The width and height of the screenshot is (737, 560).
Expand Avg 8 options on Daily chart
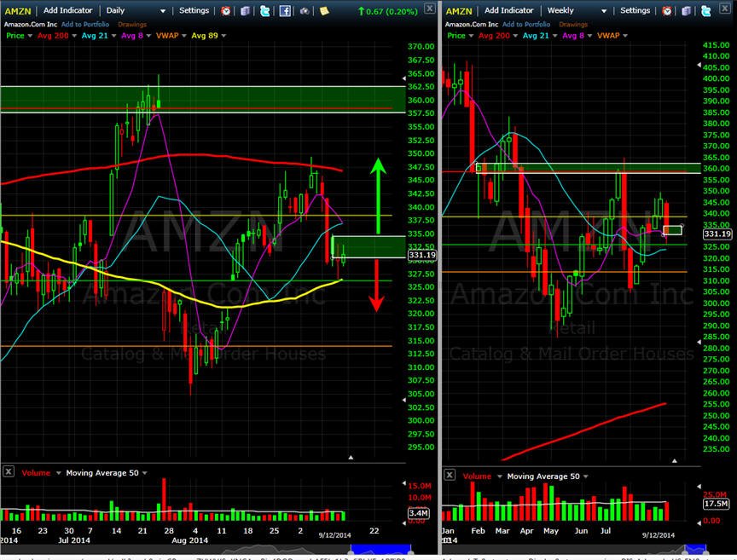pos(148,36)
